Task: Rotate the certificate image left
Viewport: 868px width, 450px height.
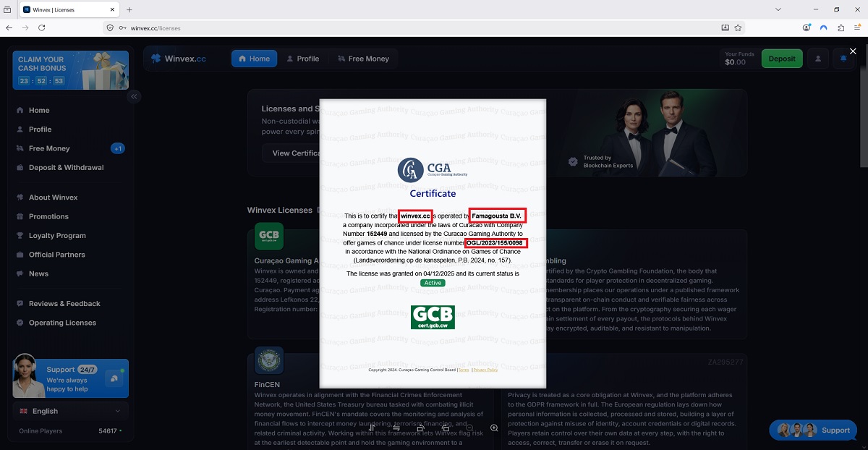Action: click(x=421, y=428)
